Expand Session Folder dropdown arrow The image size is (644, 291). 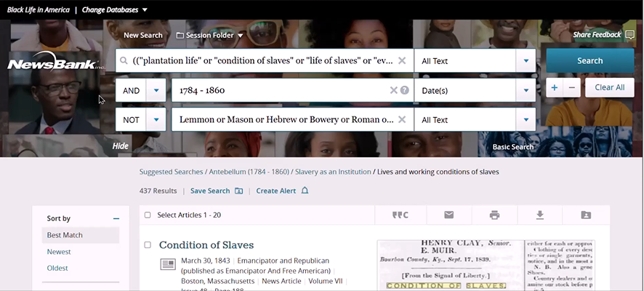[241, 36]
